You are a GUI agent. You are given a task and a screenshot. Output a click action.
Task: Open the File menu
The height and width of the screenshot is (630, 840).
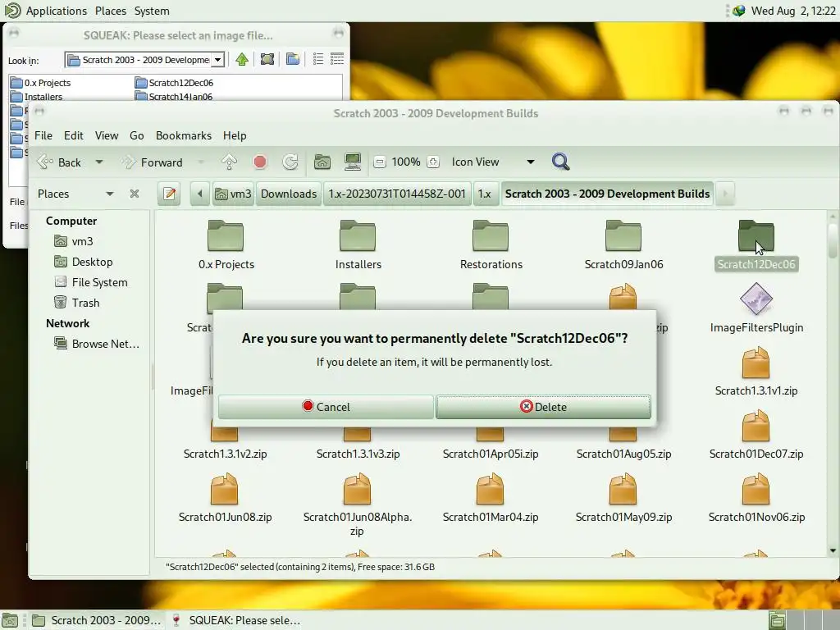[43, 135]
